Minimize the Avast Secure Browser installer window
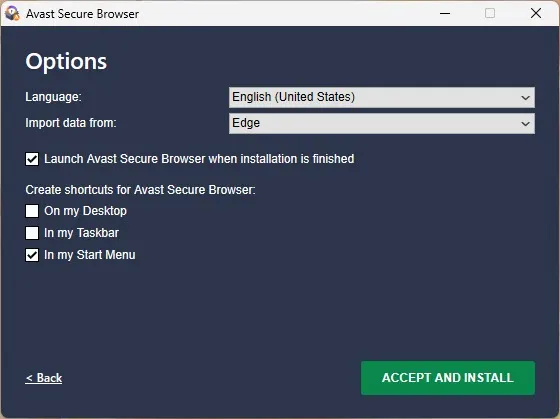Screen dimensions: 560x419 click(445, 14)
